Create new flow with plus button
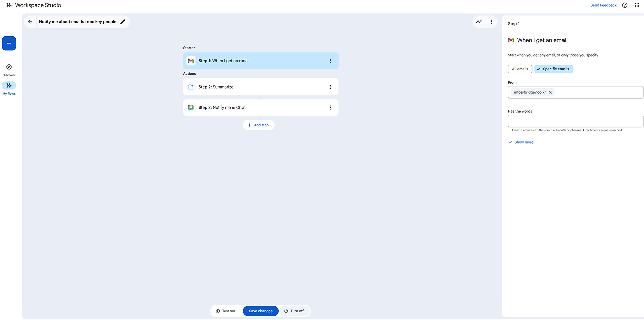644x320 pixels. (9, 43)
